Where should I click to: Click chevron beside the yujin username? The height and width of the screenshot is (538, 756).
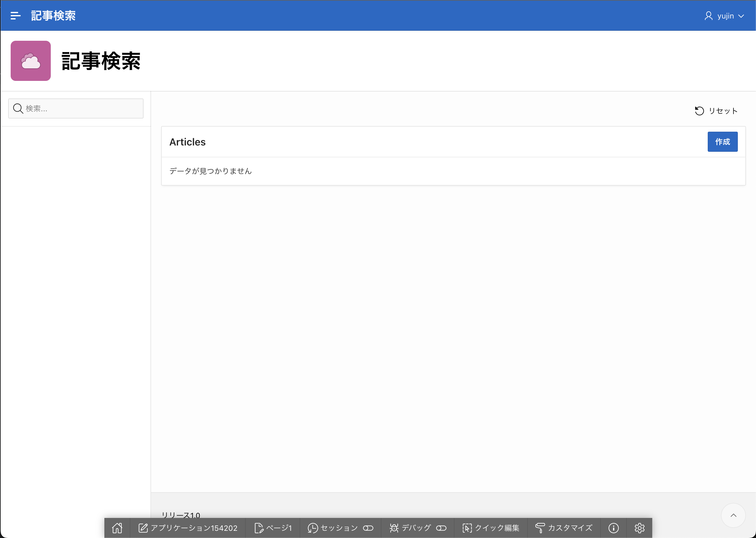(x=741, y=16)
